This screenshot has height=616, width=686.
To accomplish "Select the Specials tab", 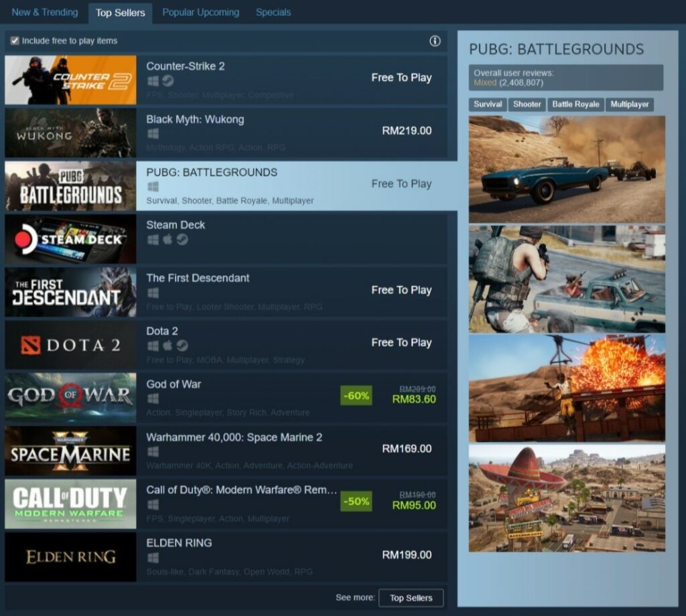I will (x=273, y=12).
